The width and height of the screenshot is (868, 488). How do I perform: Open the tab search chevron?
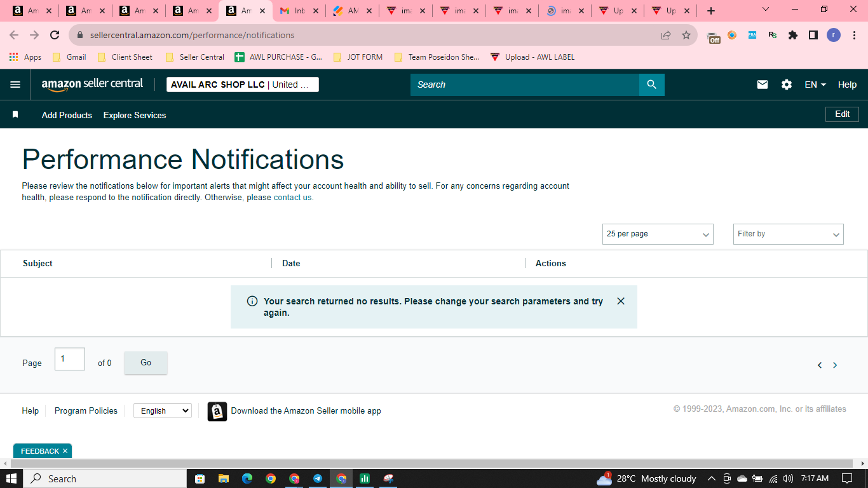pos(766,10)
